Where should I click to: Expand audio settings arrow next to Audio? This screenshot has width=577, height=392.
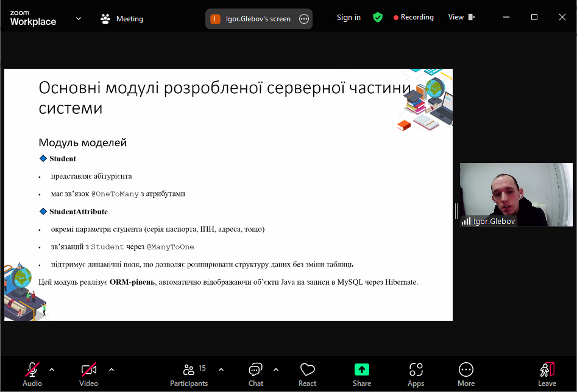pos(52,369)
